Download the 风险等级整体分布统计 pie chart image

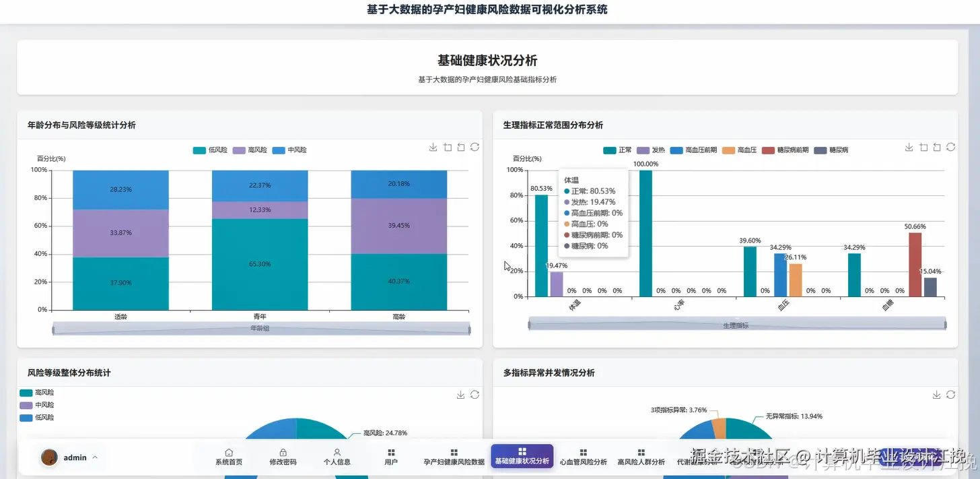point(461,395)
